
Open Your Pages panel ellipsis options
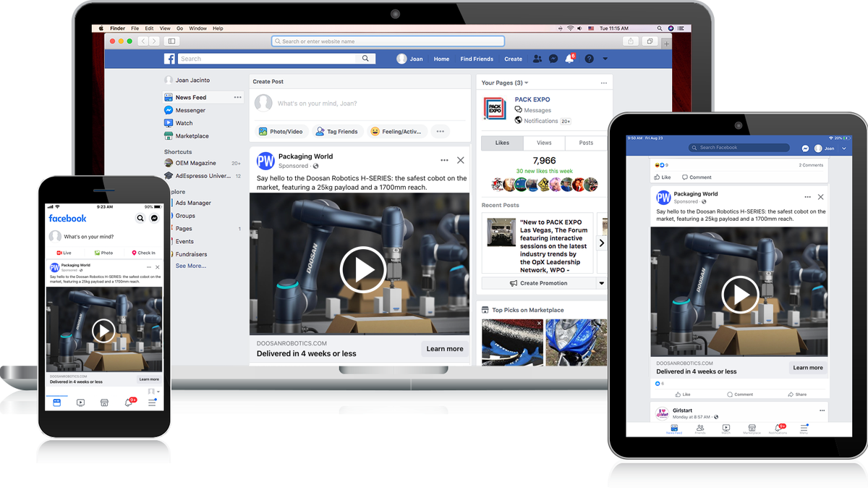pos(603,83)
